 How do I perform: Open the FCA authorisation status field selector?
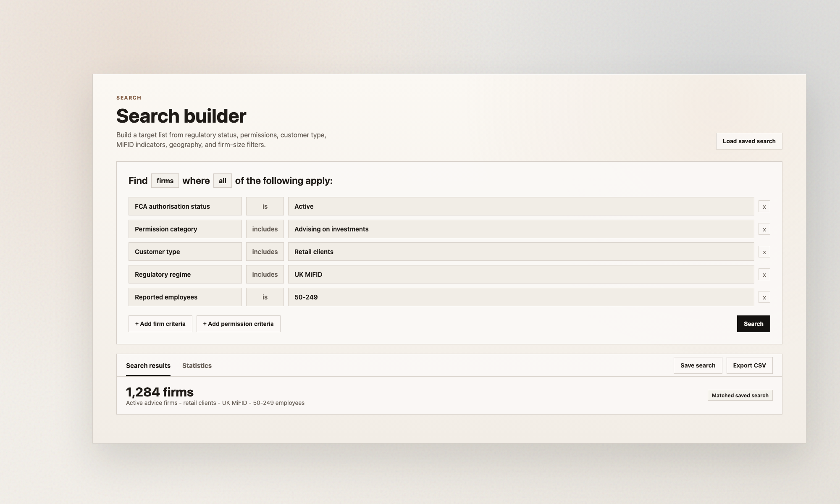point(185,206)
